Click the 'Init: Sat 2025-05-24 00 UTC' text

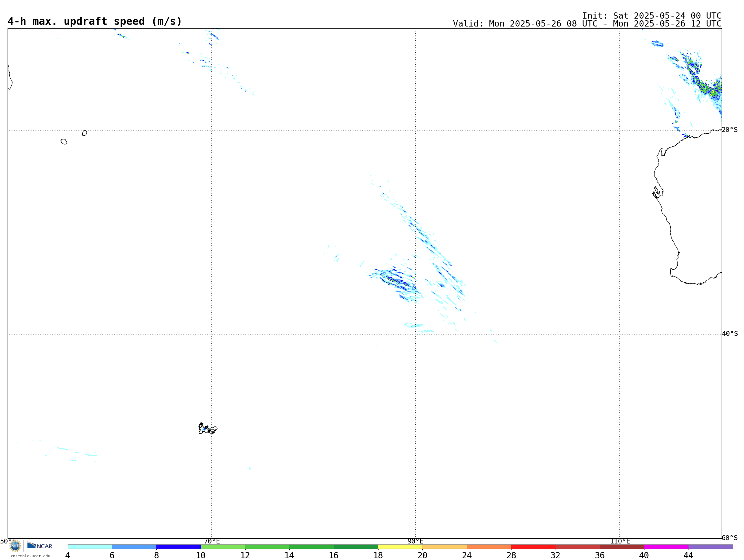(x=652, y=16)
